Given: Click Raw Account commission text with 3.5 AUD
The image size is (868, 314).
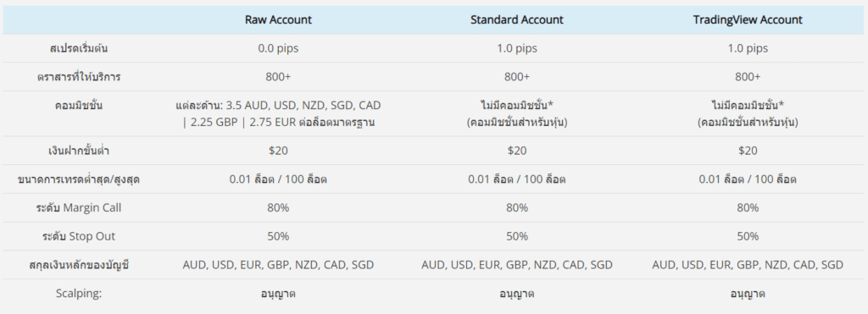Looking at the screenshot, I should (x=278, y=114).
